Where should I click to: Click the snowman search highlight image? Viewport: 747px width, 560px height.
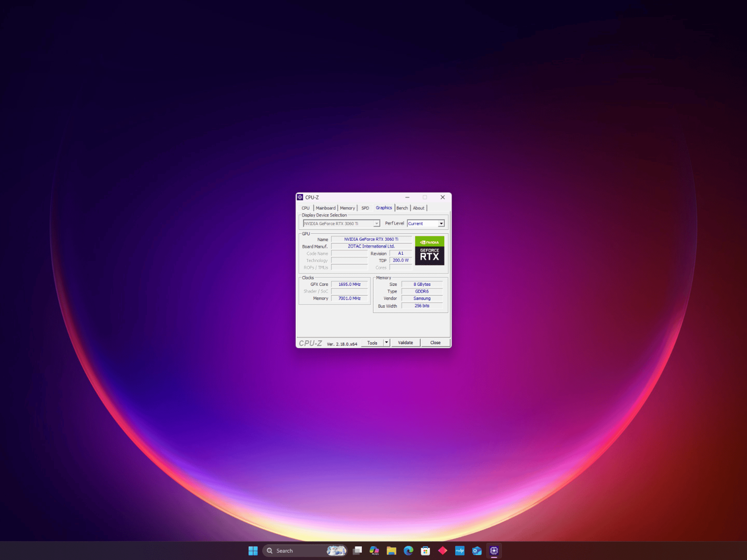[336, 551]
